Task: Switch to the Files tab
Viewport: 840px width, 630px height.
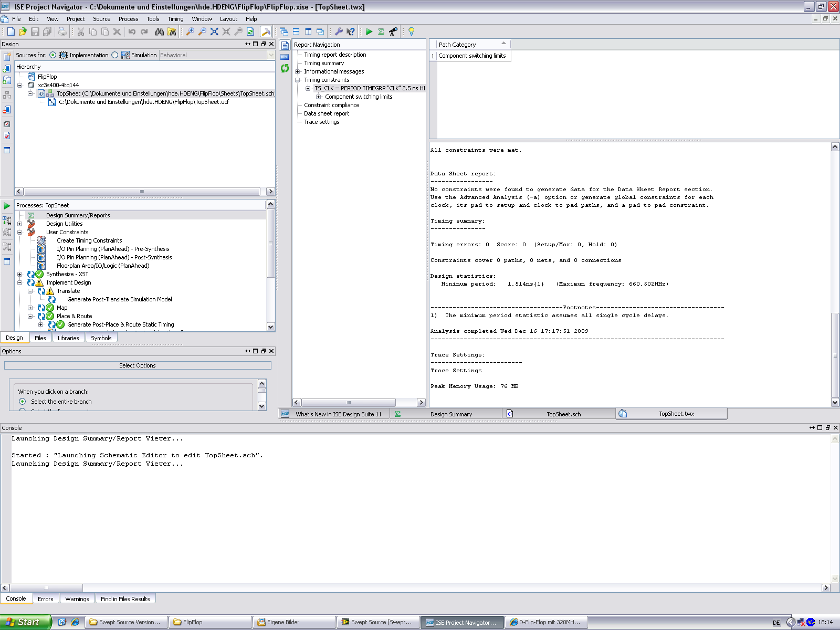Action: (x=40, y=338)
